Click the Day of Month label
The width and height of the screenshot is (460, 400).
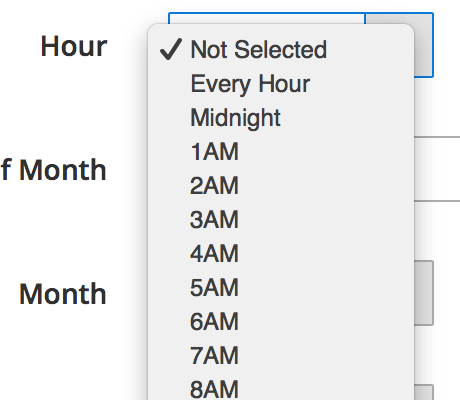(53, 170)
